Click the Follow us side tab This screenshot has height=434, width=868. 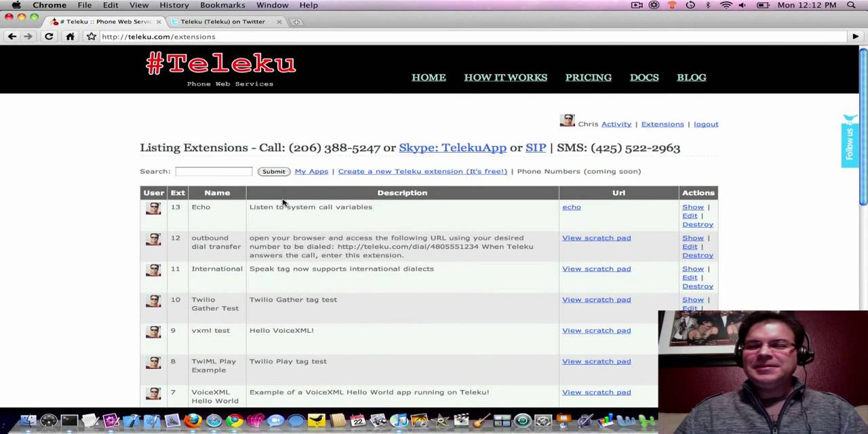850,141
